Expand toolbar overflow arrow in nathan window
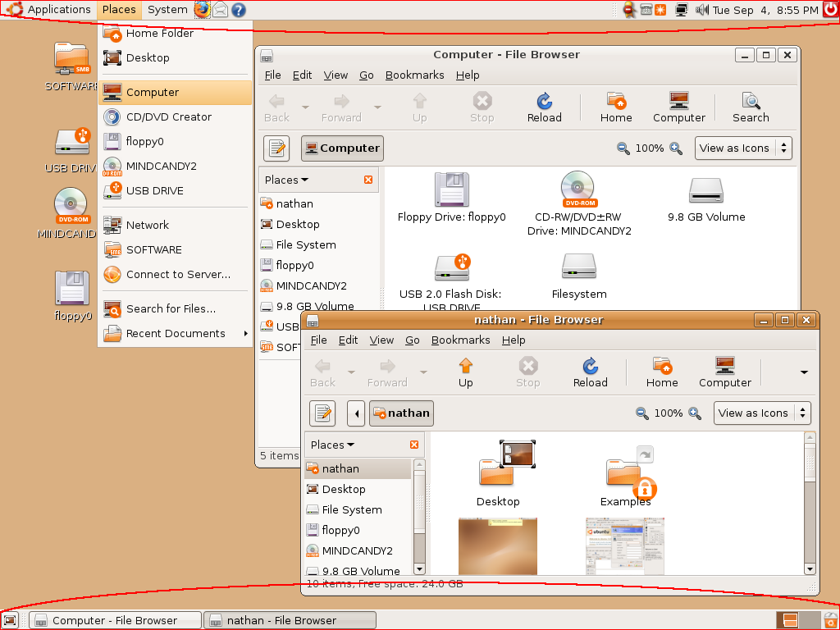The image size is (840, 630). [804, 372]
